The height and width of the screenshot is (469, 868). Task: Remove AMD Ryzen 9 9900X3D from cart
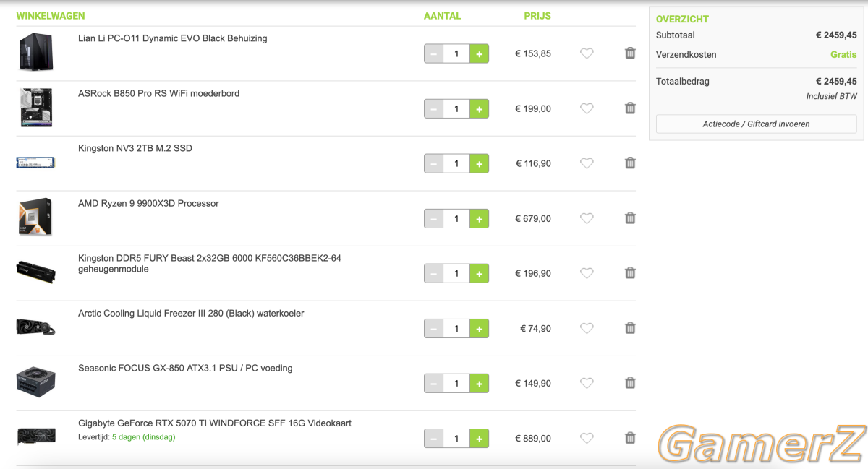[630, 218]
